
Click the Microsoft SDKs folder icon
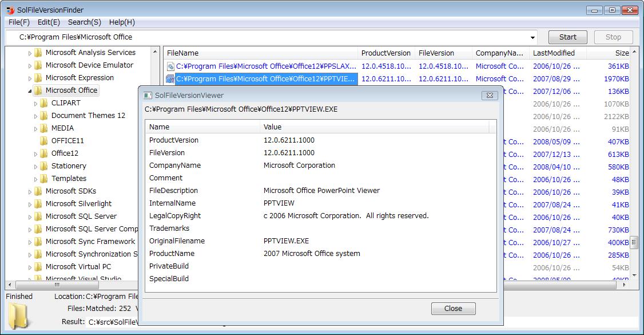tap(38, 191)
